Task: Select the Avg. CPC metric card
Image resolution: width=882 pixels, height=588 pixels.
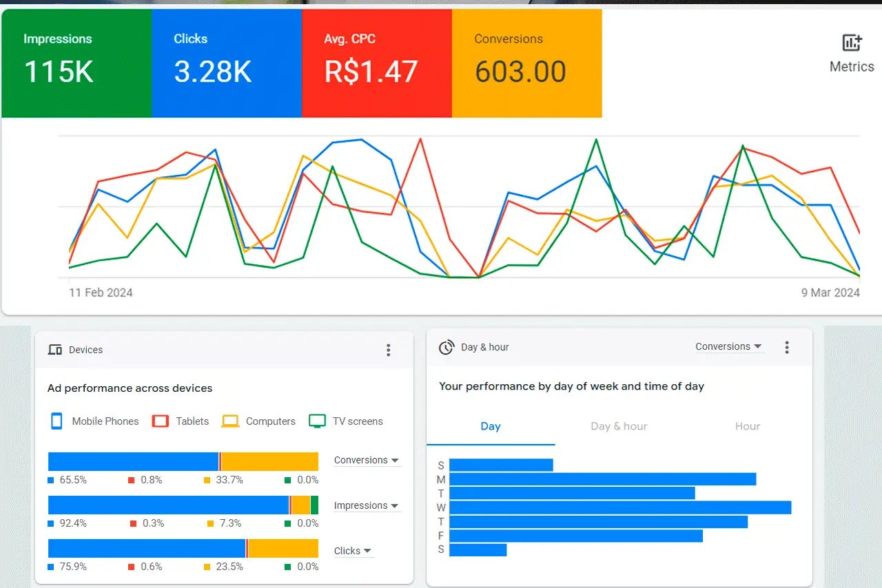Action: (377, 63)
